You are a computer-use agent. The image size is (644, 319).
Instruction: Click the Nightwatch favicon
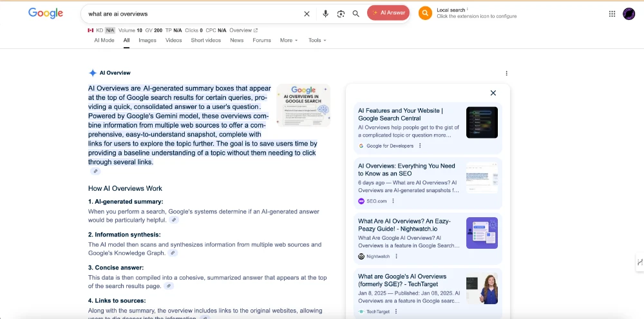[361, 256]
